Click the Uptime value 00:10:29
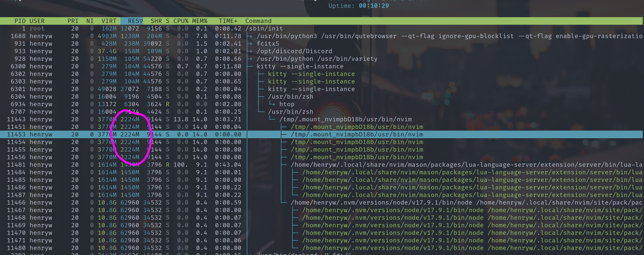 tap(374, 6)
